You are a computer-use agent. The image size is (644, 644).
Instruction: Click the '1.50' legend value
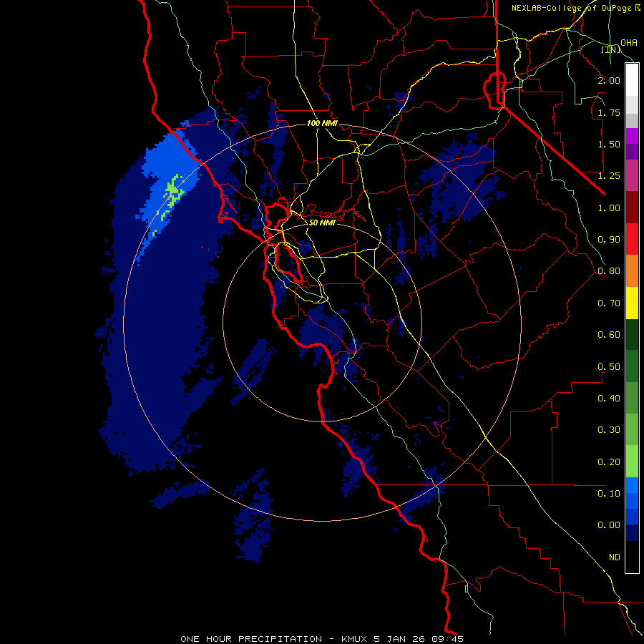click(609, 144)
